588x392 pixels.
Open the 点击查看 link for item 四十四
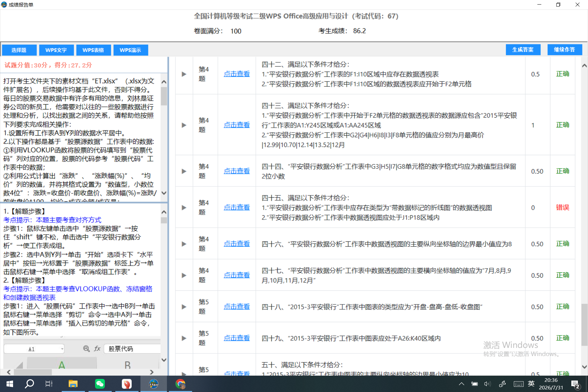(x=237, y=171)
